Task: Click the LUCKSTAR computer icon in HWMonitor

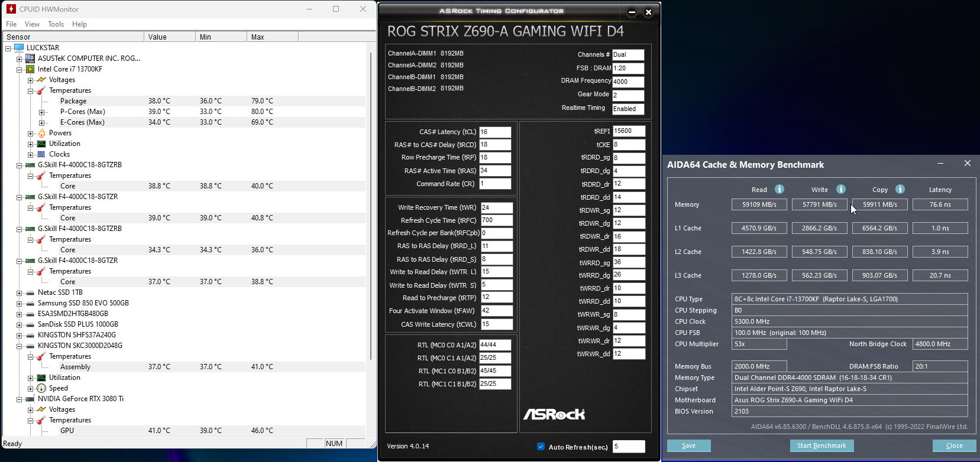Action: (x=19, y=47)
